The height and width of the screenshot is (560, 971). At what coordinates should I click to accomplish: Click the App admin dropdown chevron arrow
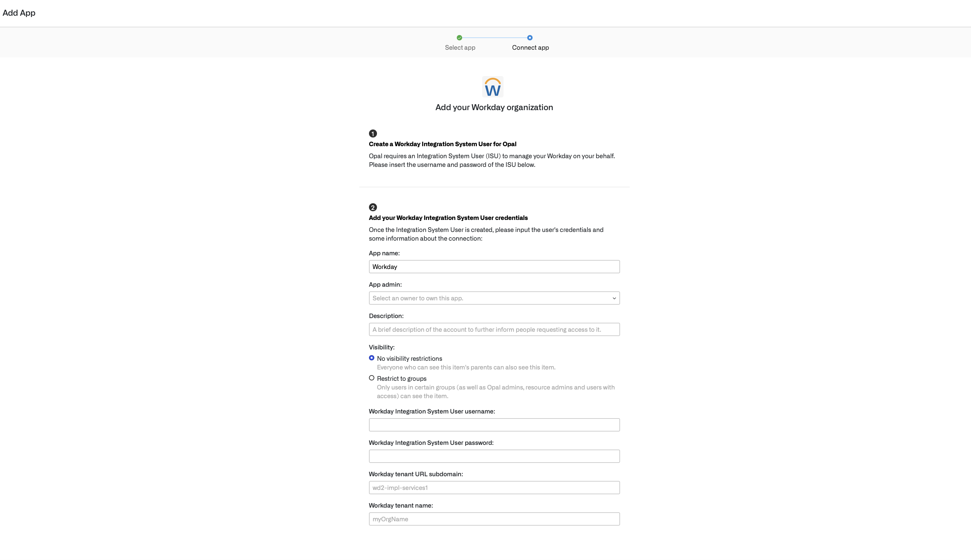pos(614,298)
